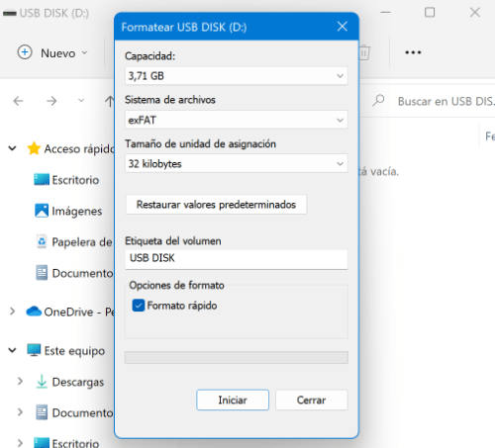Image resolution: width=495 pixels, height=448 pixels.
Task: Click Restaurar valores predeterminados button
Action: point(216,205)
